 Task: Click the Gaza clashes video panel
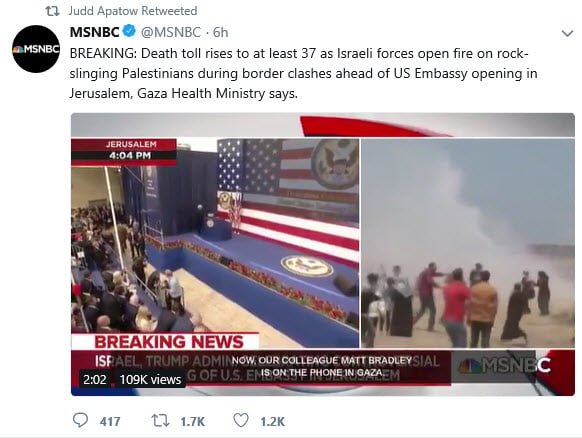pyautogui.click(x=468, y=243)
